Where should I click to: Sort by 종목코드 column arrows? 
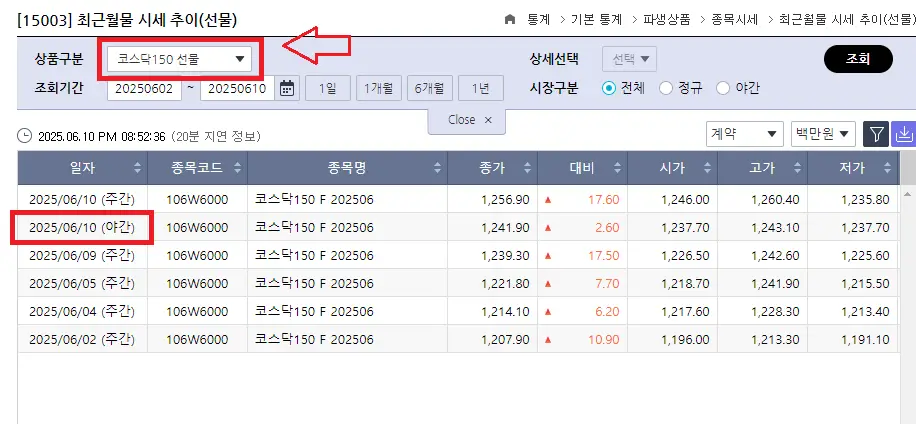coord(237,168)
